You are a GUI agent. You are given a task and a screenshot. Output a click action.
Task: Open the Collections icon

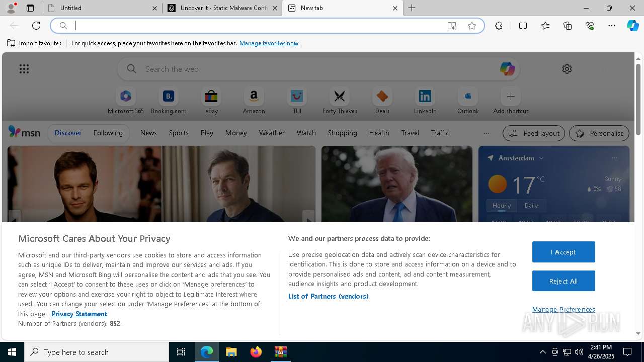coord(568,26)
